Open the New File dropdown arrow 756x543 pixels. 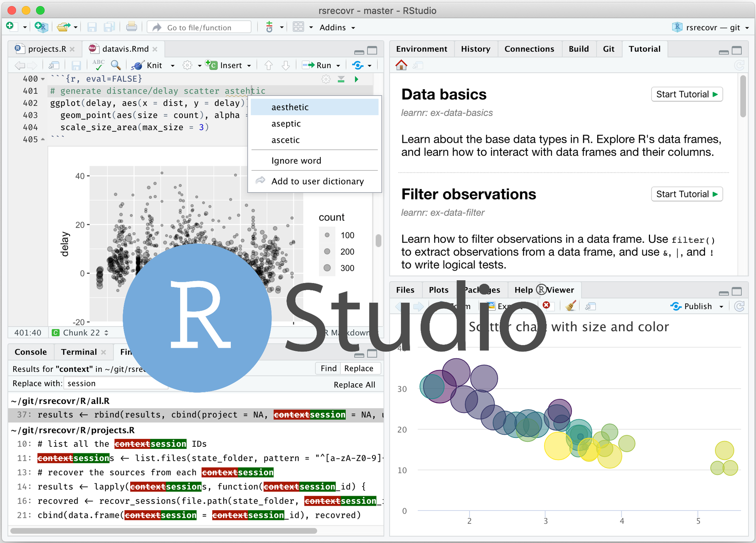(25, 27)
